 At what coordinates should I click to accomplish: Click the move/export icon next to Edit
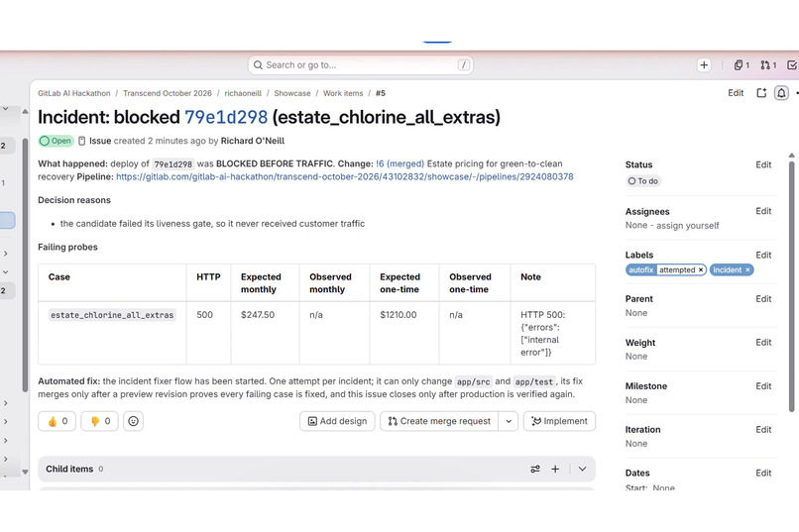[x=761, y=93]
